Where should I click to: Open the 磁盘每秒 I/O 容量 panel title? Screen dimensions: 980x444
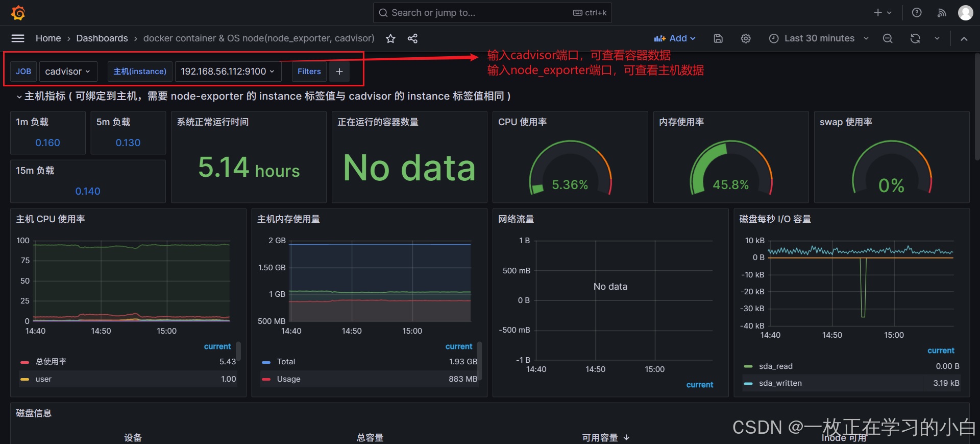coord(775,219)
